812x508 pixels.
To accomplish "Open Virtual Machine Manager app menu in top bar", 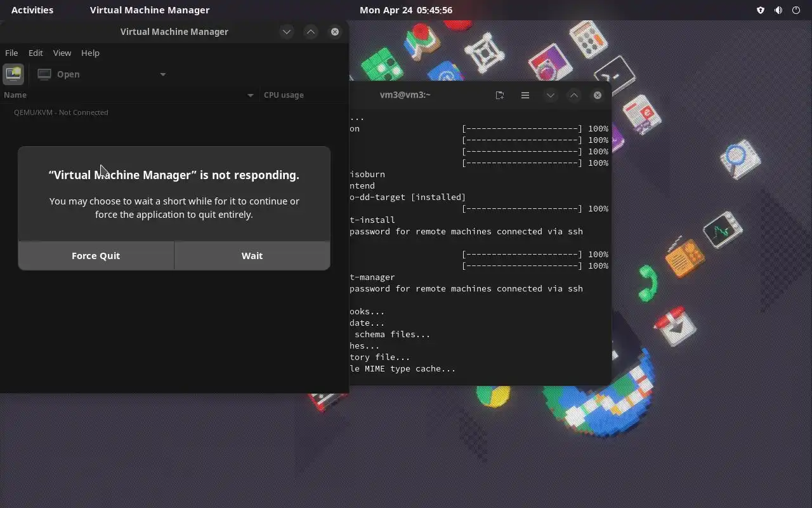I will [150, 10].
